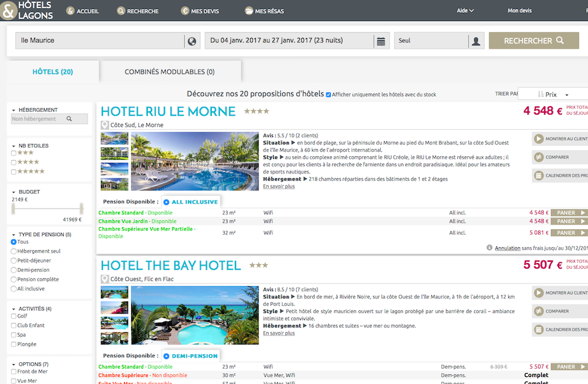Click the budget slider minimum handle
The image size is (588, 384).
[x=13, y=209]
